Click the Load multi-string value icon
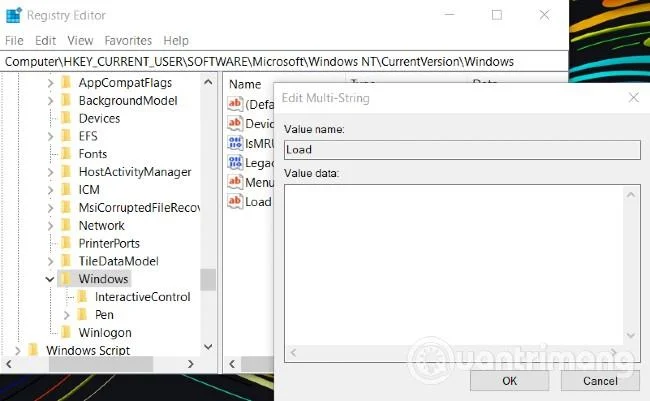The height and width of the screenshot is (401, 650). [235, 201]
